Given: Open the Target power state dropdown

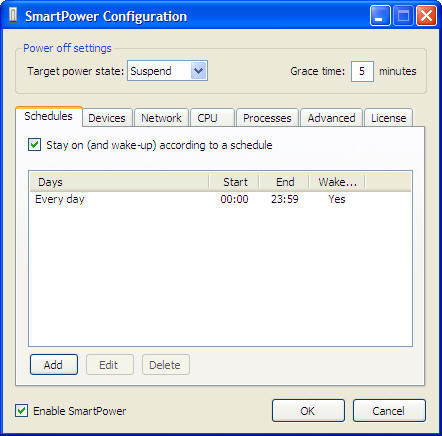Looking at the screenshot, I should (x=167, y=71).
